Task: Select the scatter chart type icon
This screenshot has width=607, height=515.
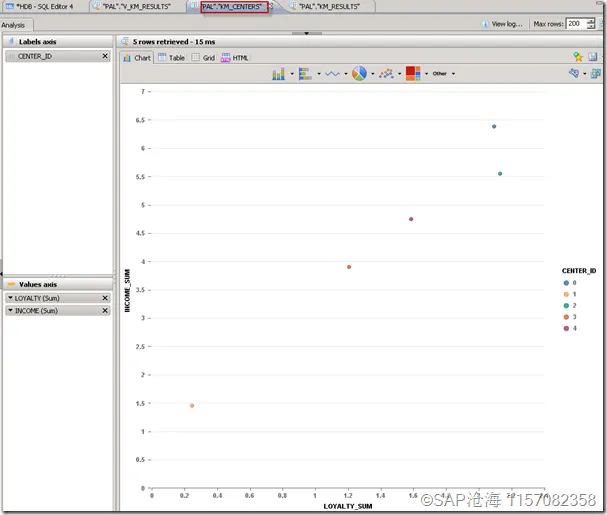Action: pyautogui.click(x=386, y=73)
